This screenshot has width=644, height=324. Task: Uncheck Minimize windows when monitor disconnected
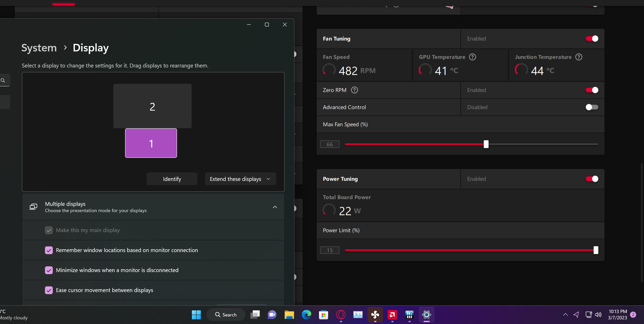(49, 270)
